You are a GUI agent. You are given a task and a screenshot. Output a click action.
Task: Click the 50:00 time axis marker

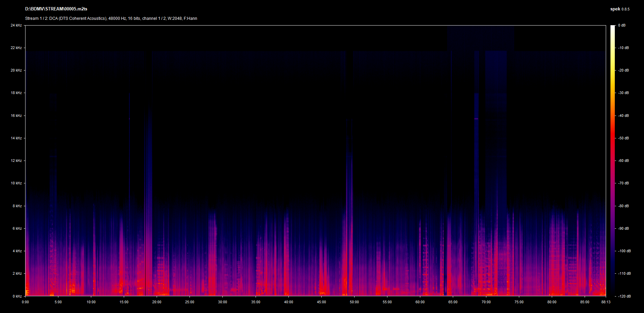(354, 302)
